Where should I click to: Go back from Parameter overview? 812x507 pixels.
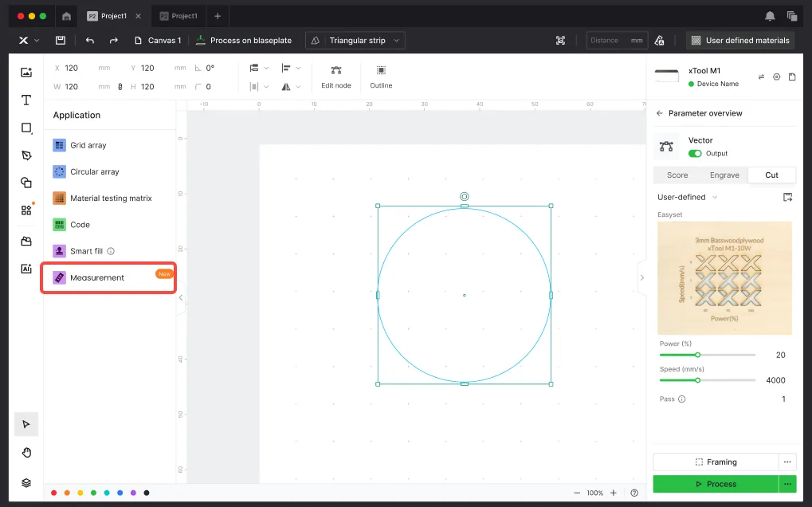(659, 113)
